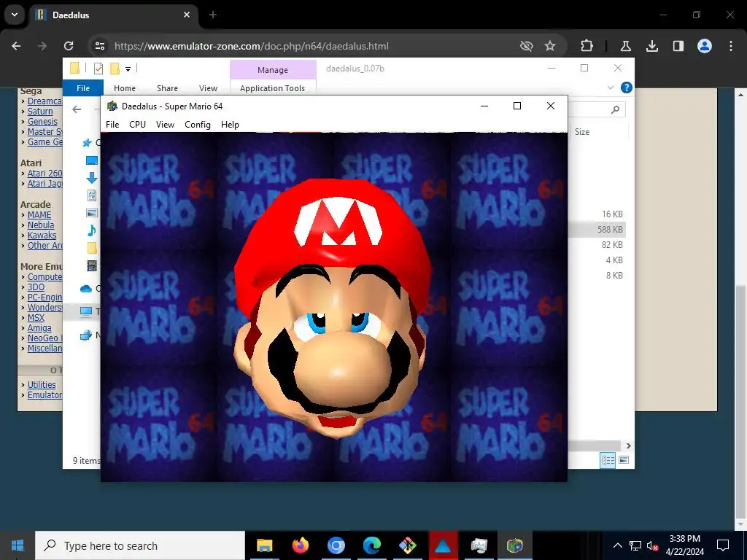
Task: Select the file row showing 82 KB
Action: pos(597,245)
